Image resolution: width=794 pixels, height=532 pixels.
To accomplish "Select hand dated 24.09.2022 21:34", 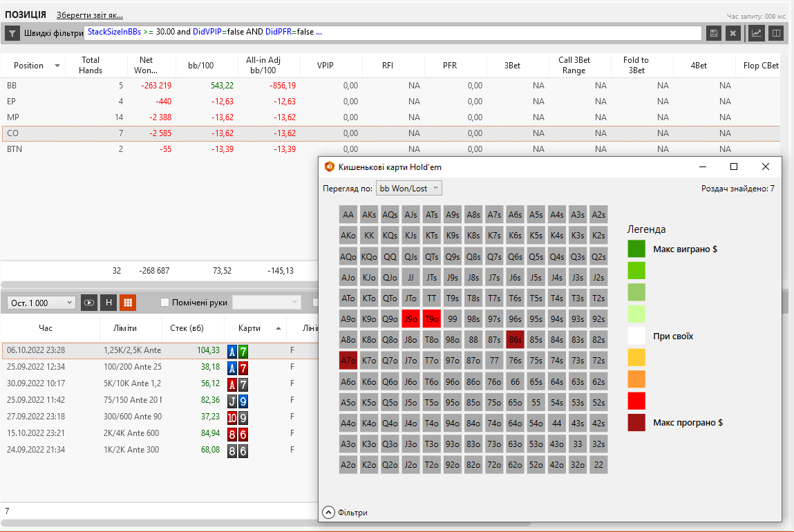I will (x=160, y=450).
